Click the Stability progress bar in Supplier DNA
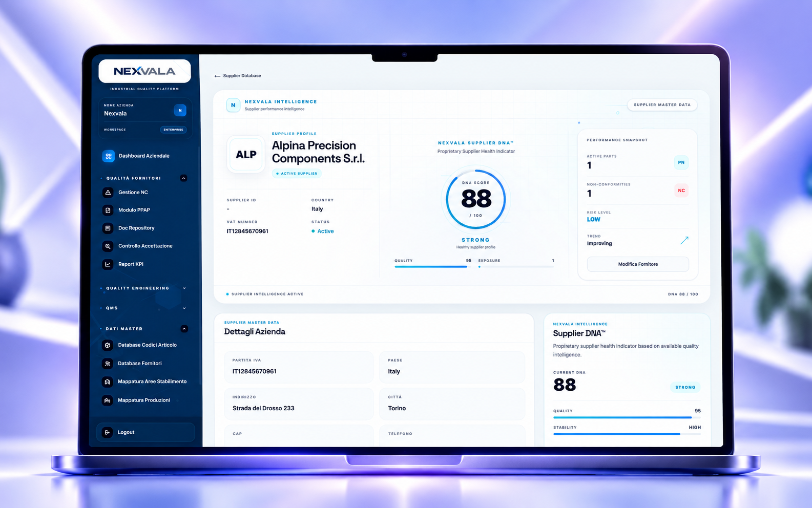The width and height of the screenshot is (812, 508). [627, 434]
